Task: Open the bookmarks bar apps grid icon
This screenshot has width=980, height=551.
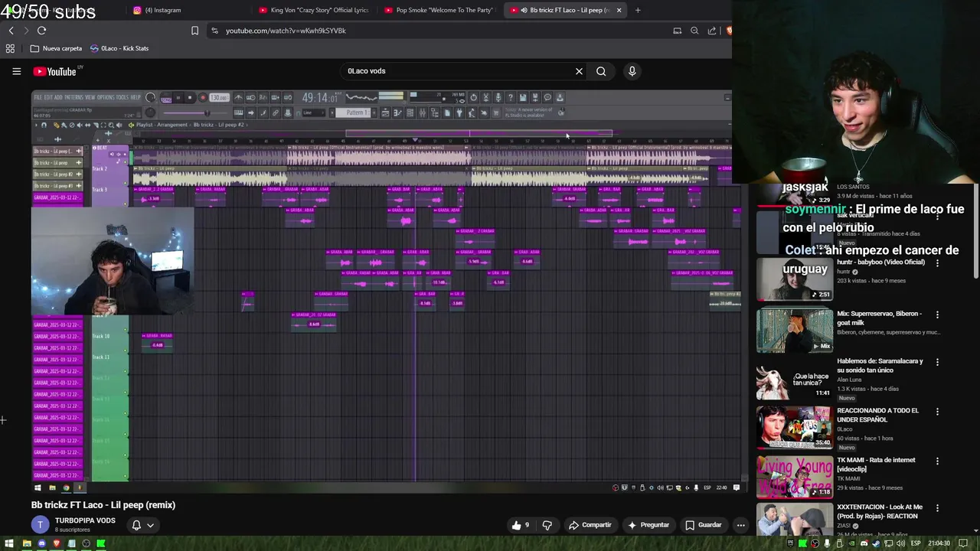Action: tap(10, 48)
